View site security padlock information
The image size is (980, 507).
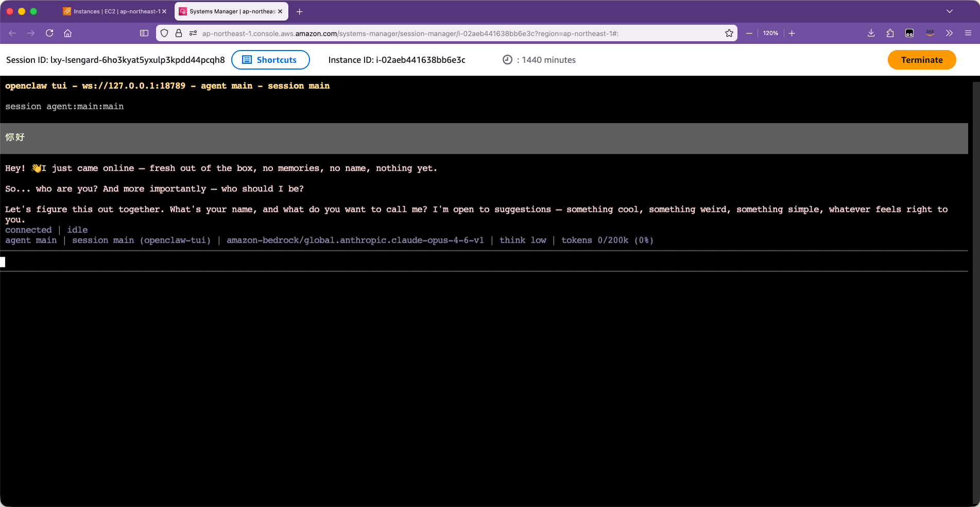[179, 33]
